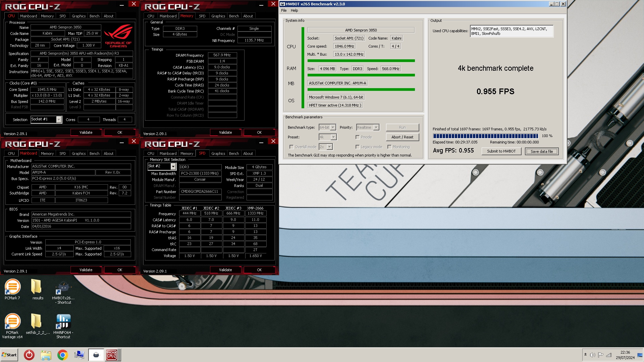This screenshot has height=362, width=644.
Task: Switch to ROG CPU-Z taskbar button
Action: [x=112, y=355]
